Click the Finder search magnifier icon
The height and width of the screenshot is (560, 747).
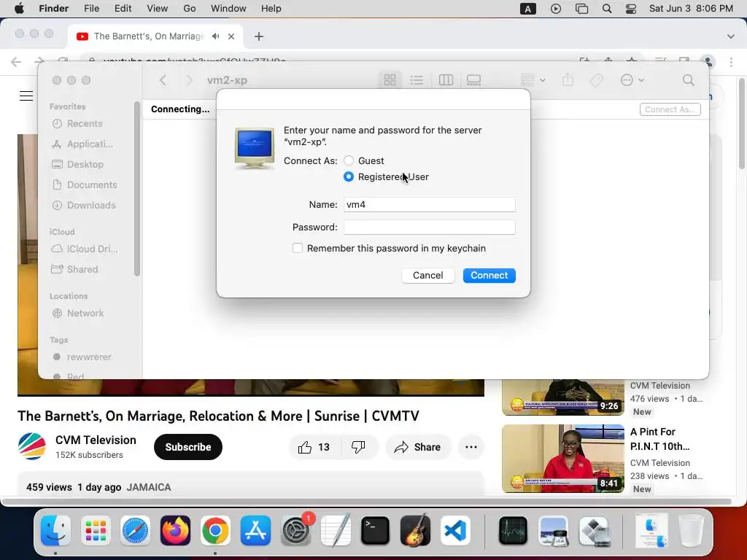click(x=689, y=80)
